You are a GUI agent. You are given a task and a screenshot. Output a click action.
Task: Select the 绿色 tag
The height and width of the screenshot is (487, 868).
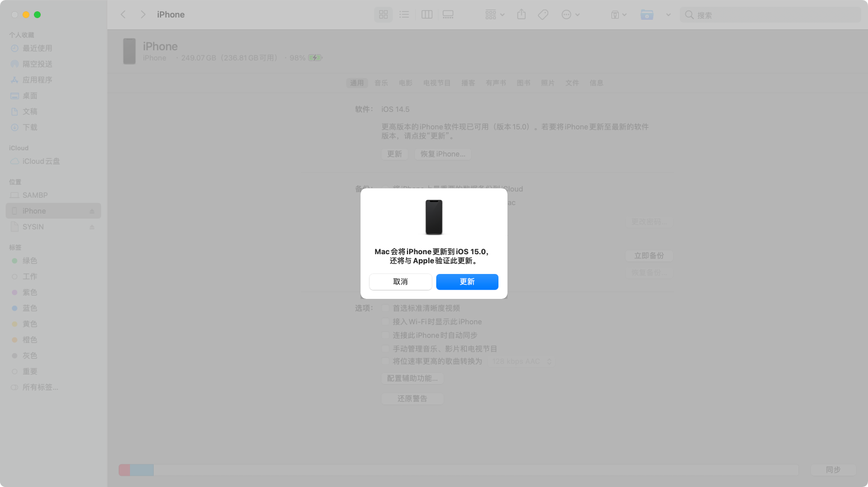click(53, 261)
